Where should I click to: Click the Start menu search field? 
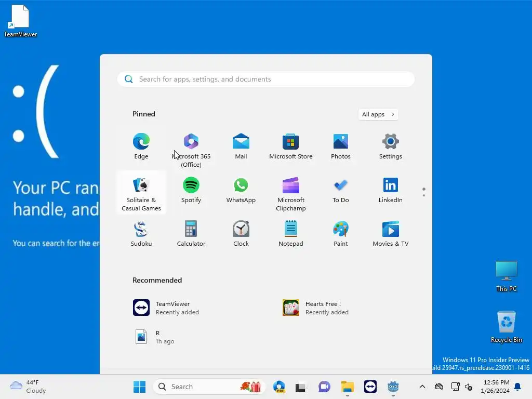[x=265, y=79]
